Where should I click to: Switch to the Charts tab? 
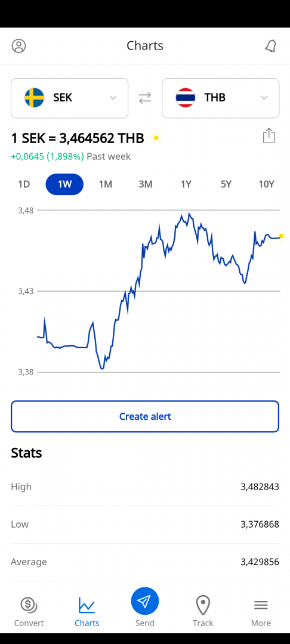tap(87, 612)
